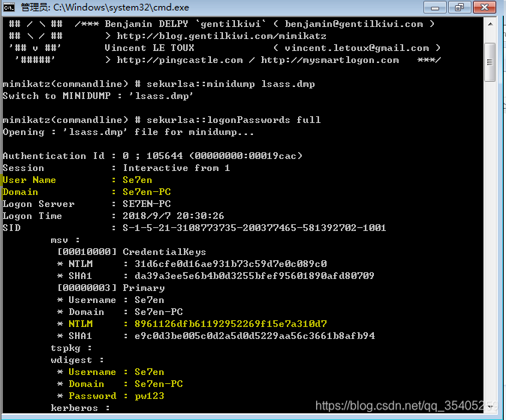Screen dimensions: 506x420
Task: Click the highlighted User Name value Se7en
Action: coord(137,180)
